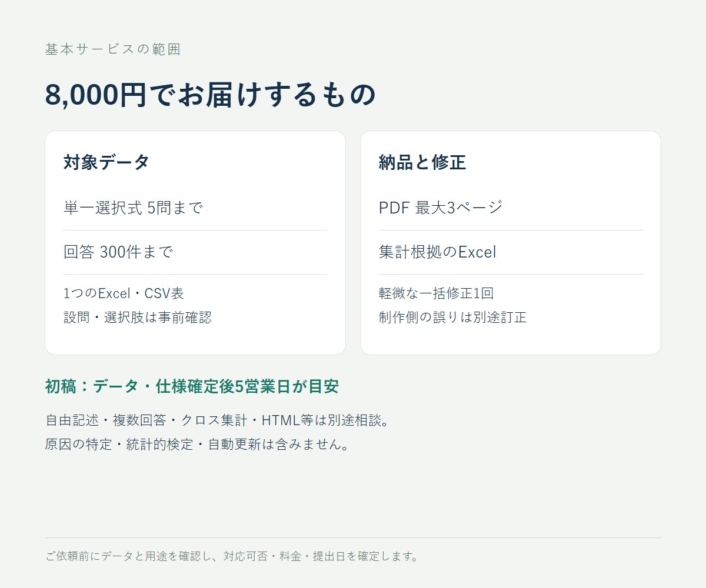Click '単一選択式 5問まで' row
The width and height of the screenshot is (706, 588).
point(195,208)
